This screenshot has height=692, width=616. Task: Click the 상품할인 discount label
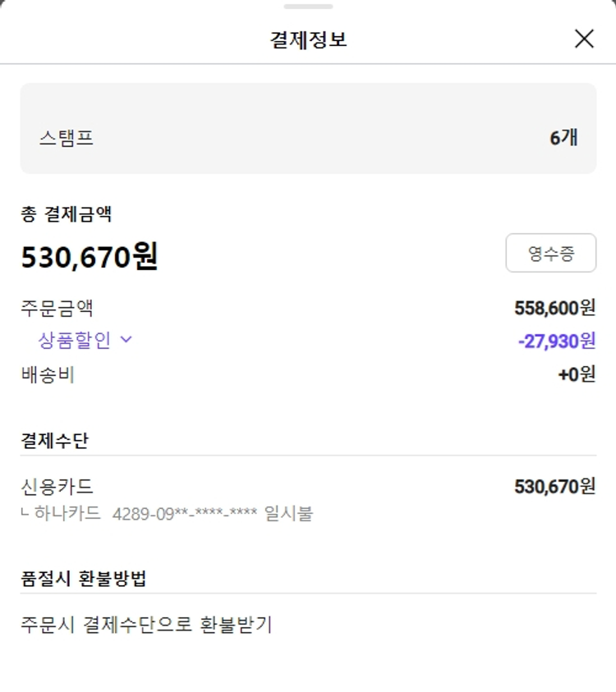pyautogui.click(x=74, y=340)
